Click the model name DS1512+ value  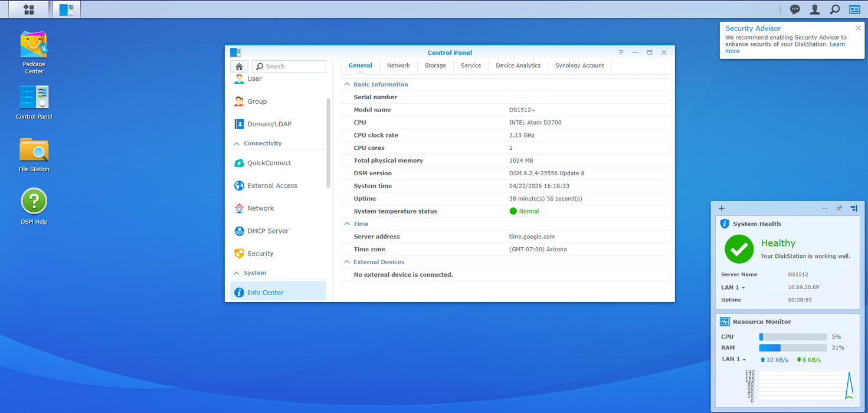522,110
